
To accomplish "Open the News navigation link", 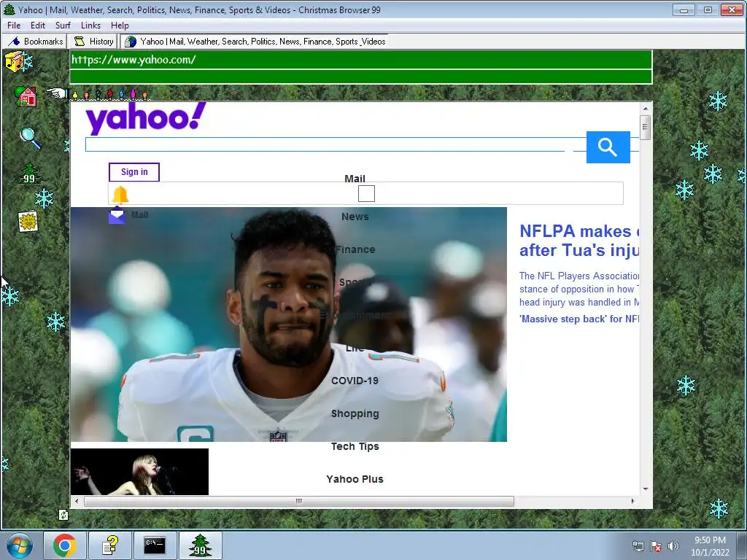I will 355,217.
